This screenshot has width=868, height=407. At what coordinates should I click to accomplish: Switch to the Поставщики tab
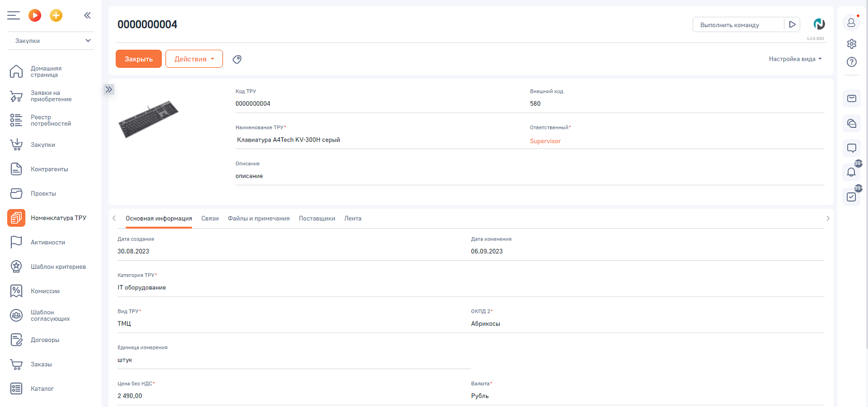pyautogui.click(x=317, y=218)
